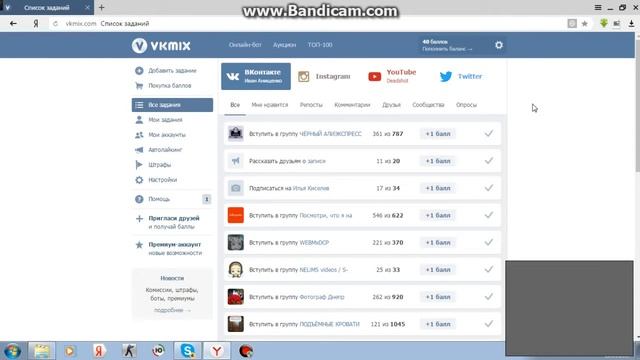This screenshot has width=640, height=360.
Task: Click the Настройки gear icon in sidebar
Action: 139,180
